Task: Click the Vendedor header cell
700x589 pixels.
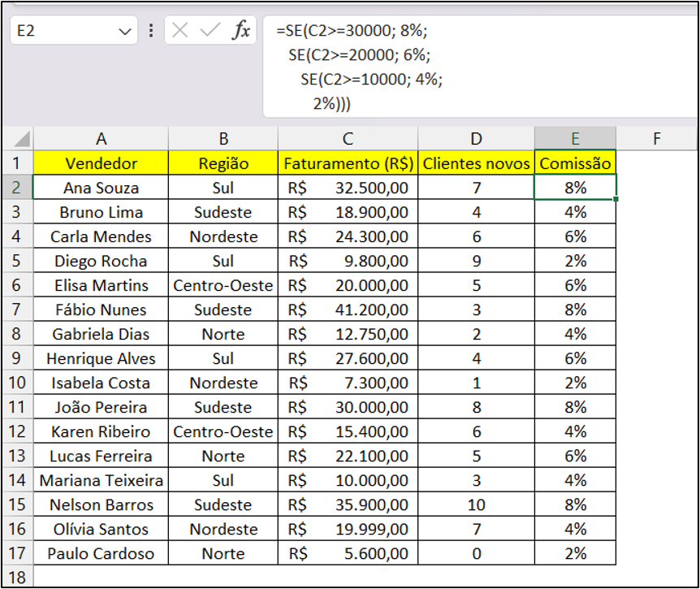Action: pyautogui.click(x=101, y=163)
